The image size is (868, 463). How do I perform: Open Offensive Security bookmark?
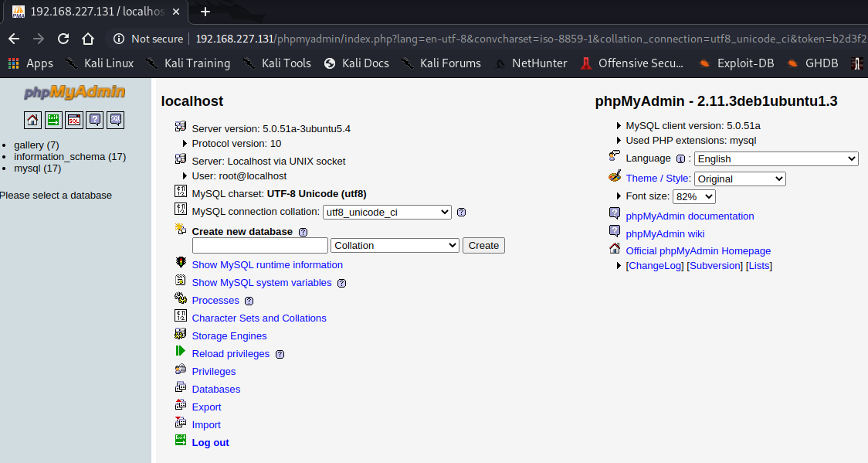point(632,63)
